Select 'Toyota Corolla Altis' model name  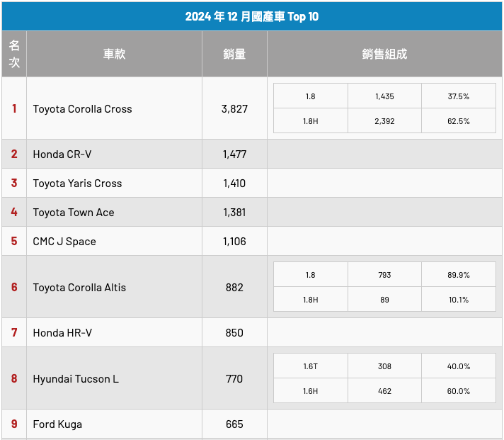point(79,287)
